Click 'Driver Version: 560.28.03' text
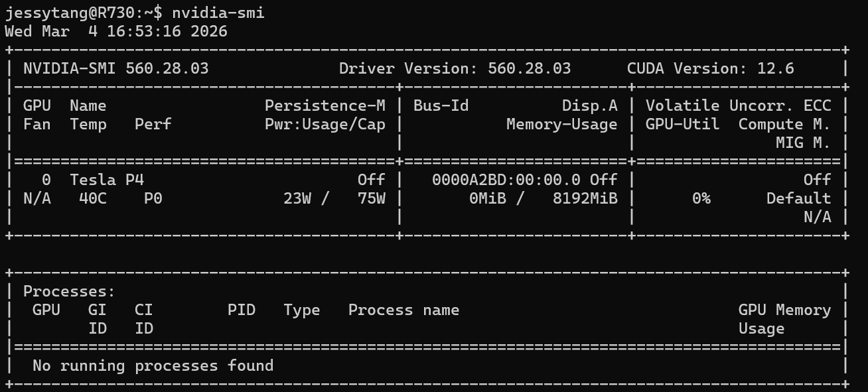Viewport: 868px width, 392px height. [455, 68]
